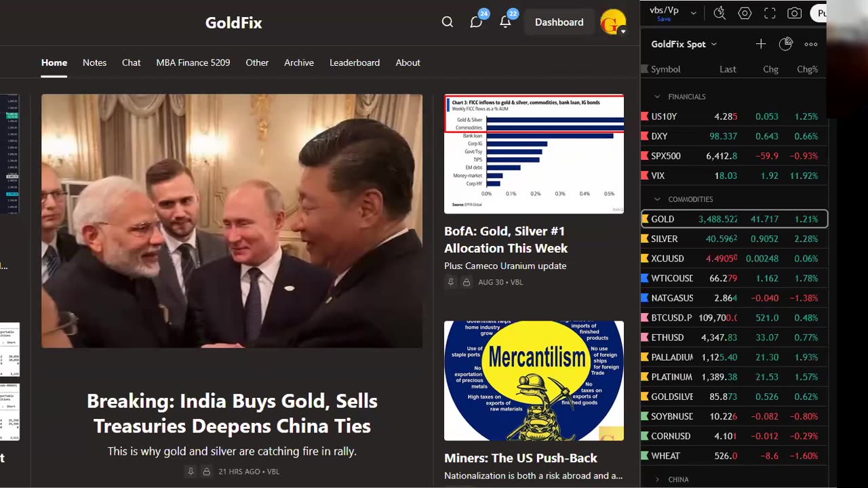Screen dimensions: 868x488
Task: Open the Leaderboard tab
Action: pos(355,62)
